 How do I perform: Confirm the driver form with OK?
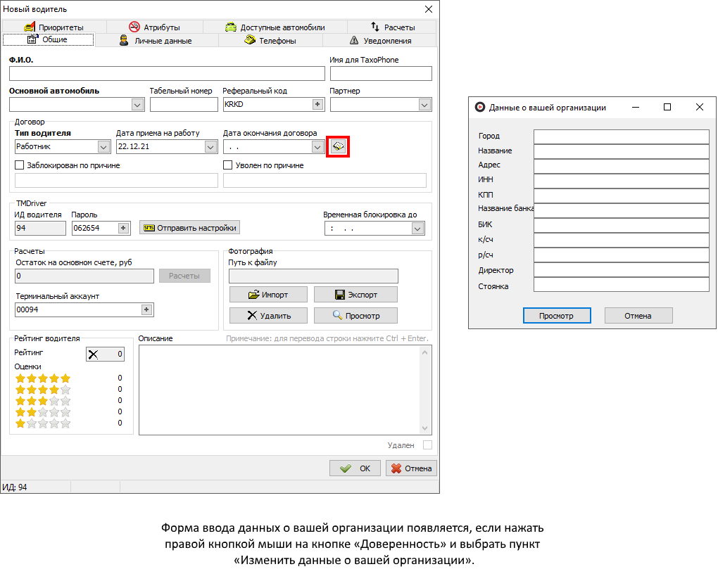355,468
